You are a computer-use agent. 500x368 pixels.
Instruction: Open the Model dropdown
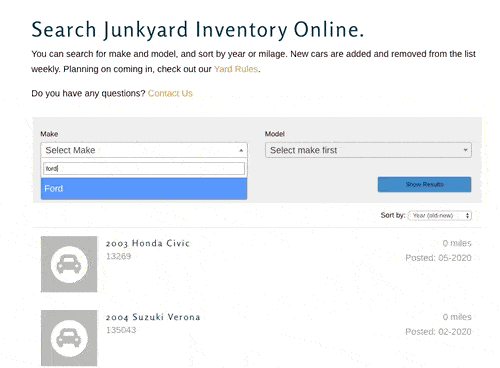click(x=368, y=150)
